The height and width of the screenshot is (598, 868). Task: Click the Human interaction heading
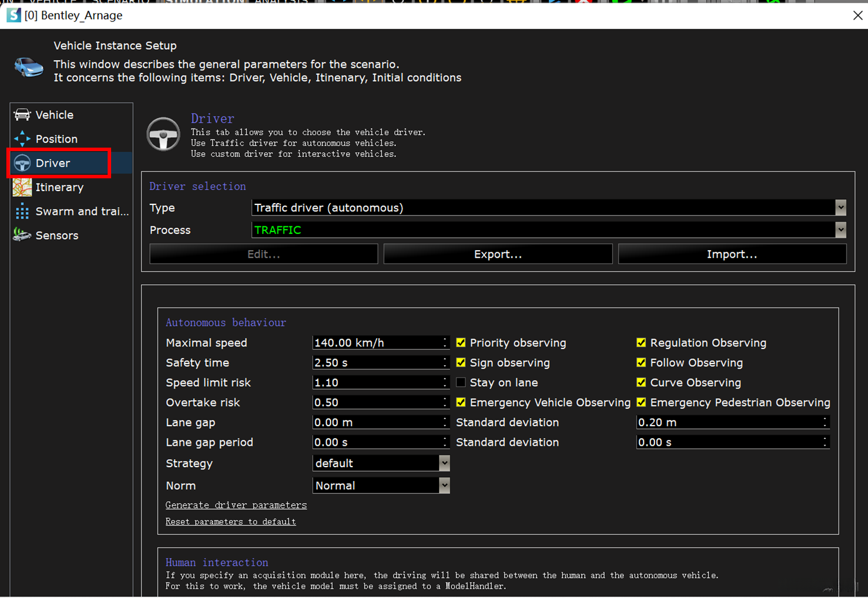pyautogui.click(x=217, y=562)
